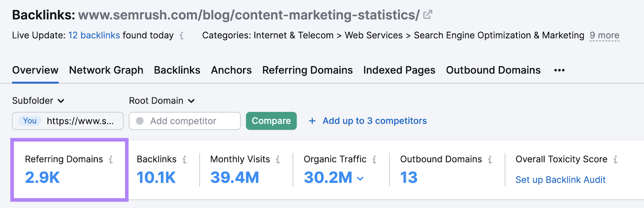Click the info icon beside Organic Traffic
The image size is (644, 208).
pos(374,160)
